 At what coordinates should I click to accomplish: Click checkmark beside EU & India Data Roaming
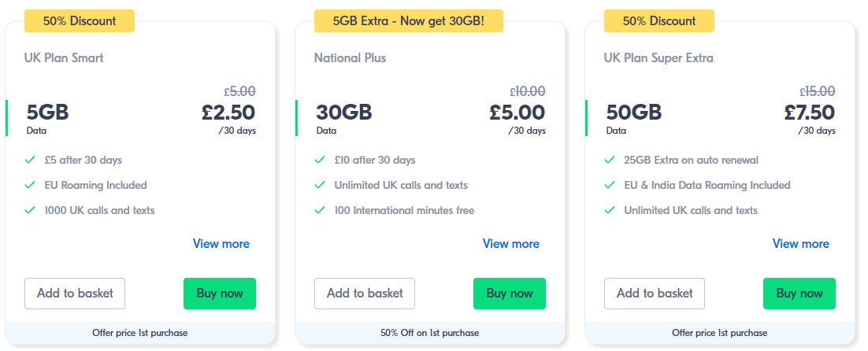tap(610, 186)
